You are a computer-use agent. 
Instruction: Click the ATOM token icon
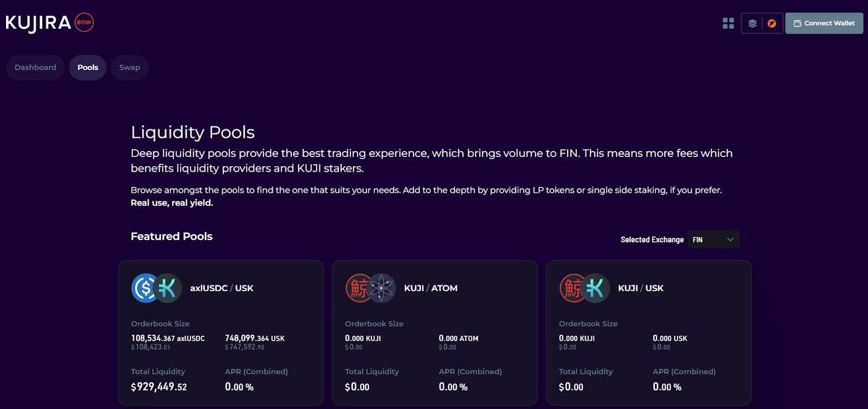click(x=382, y=288)
